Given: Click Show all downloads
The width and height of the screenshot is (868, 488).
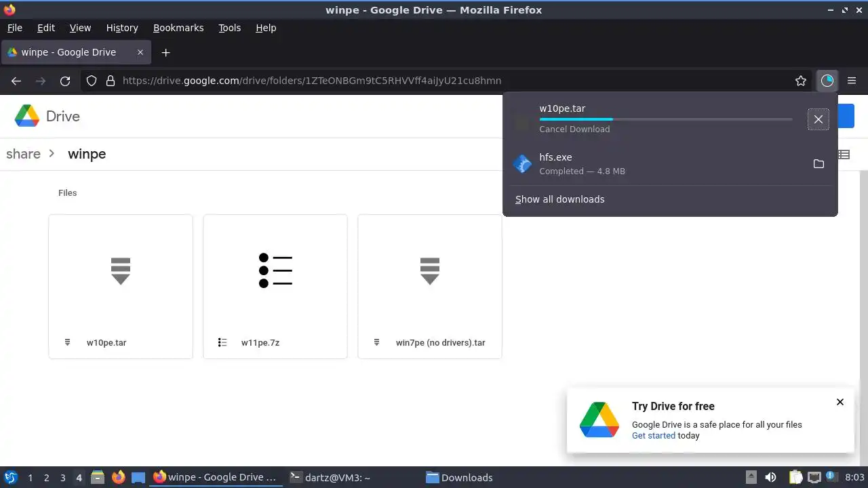Looking at the screenshot, I should pos(559,199).
